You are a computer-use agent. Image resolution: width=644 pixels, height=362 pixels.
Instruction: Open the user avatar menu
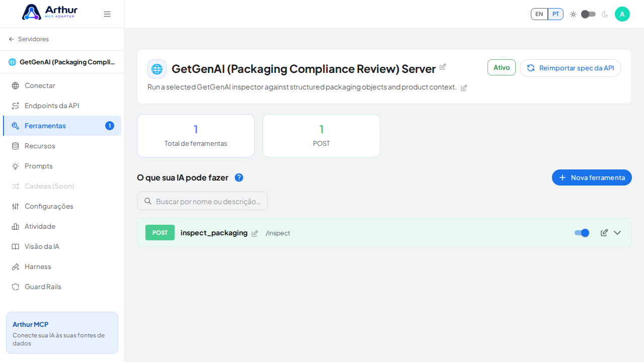point(622,14)
